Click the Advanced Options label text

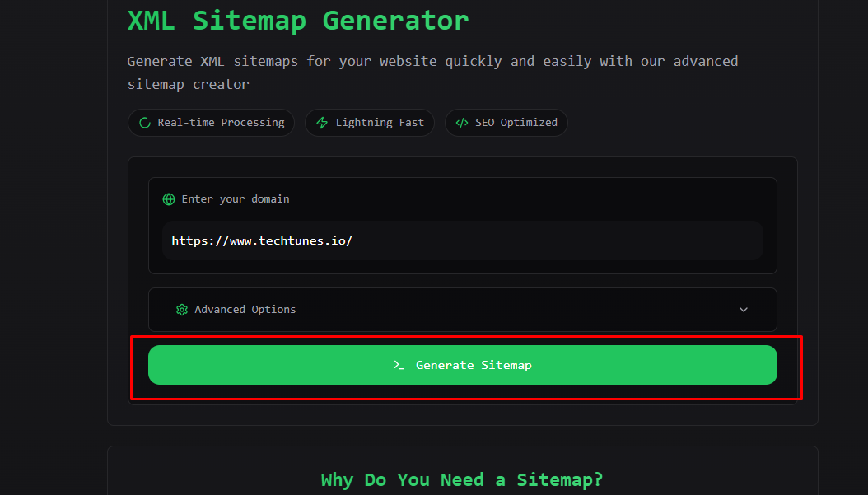(x=245, y=309)
